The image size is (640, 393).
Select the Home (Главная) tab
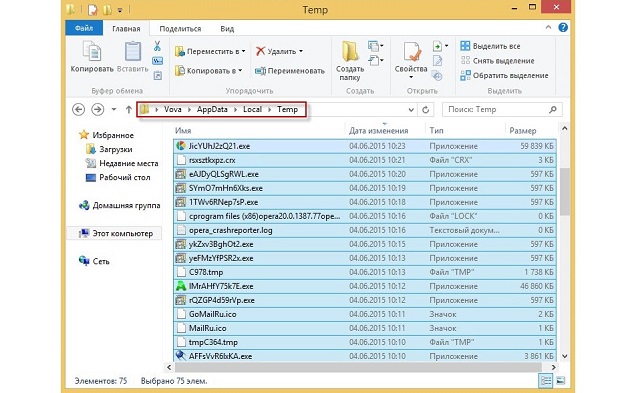126,29
